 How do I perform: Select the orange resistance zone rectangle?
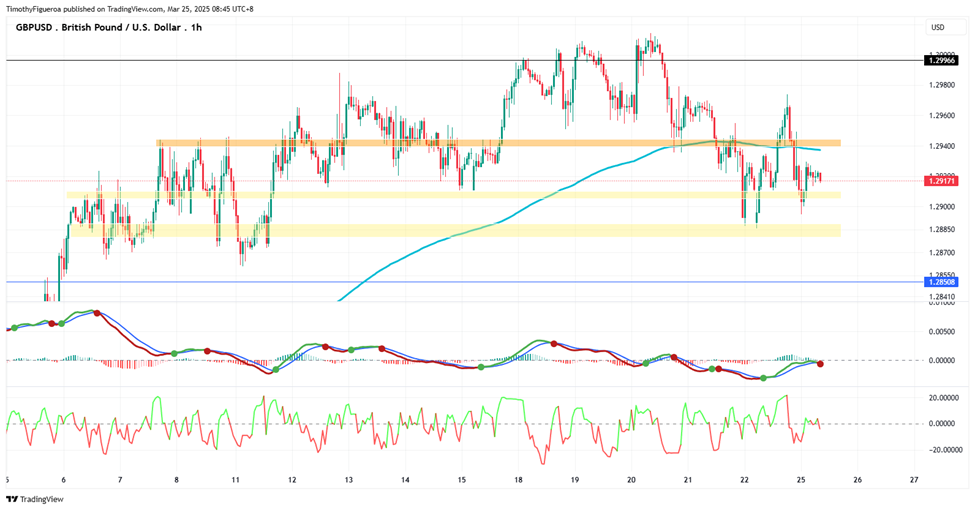click(x=498, y=143)
